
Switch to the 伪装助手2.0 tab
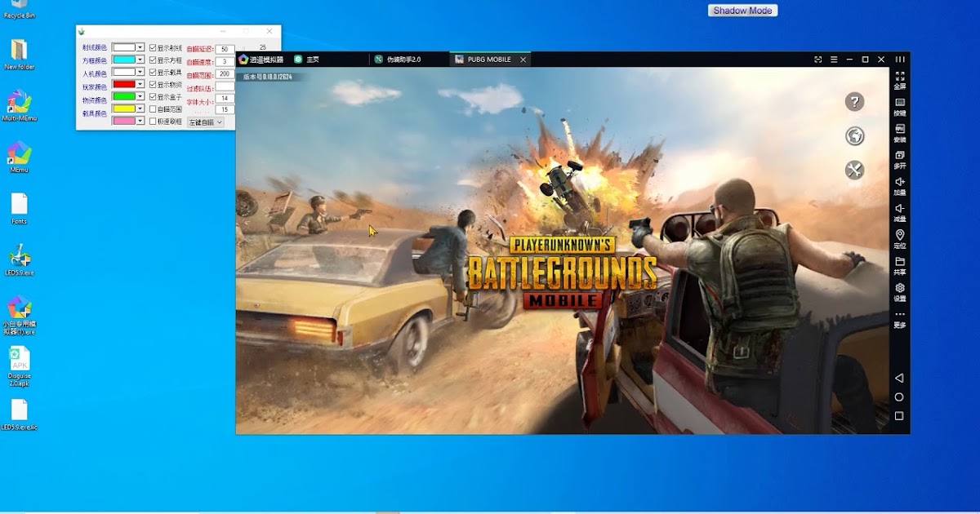pos(398,60)
